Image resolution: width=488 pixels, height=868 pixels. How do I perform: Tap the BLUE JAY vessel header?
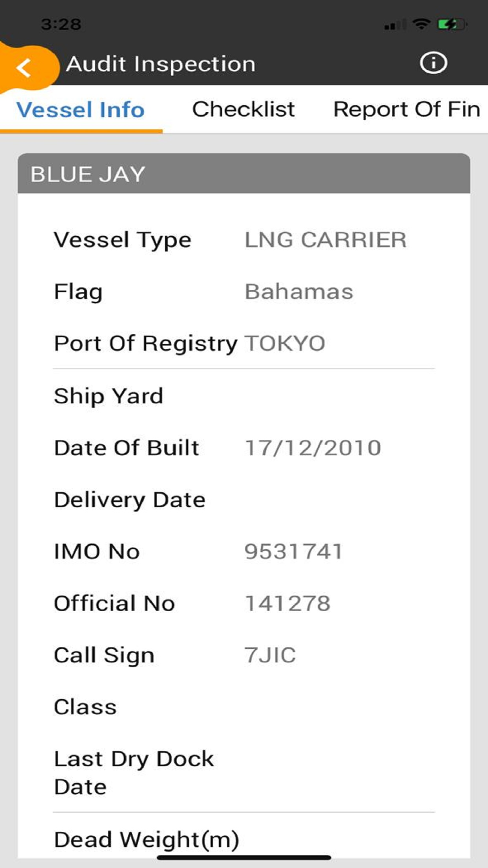coord(244,174)
